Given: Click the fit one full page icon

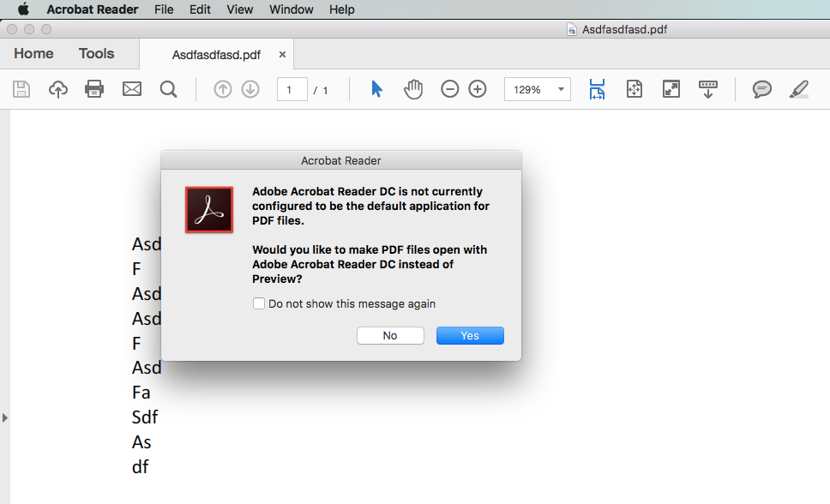Looking at the screenshot, I should [635, 89].
